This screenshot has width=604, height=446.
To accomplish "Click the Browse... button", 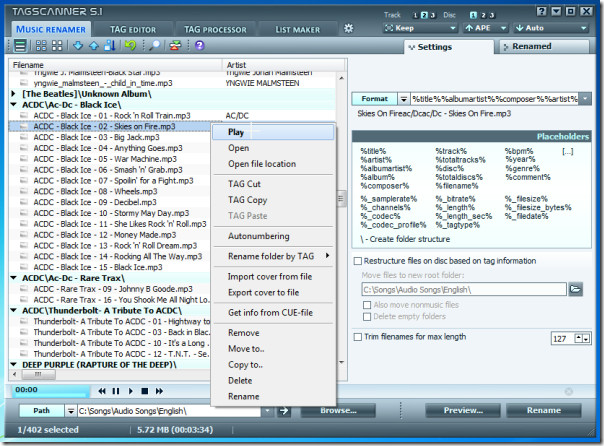I will click(338, 411).
